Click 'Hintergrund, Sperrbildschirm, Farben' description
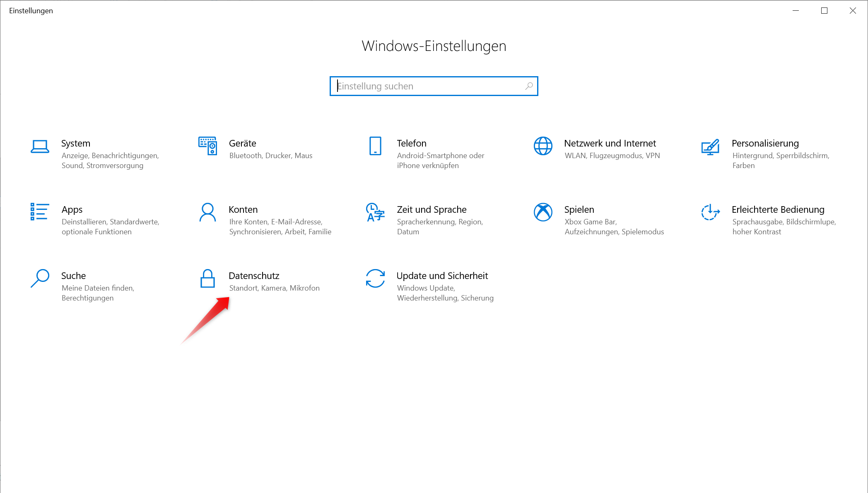The width and height of the screenshot is (868, 493). (781, 161)
